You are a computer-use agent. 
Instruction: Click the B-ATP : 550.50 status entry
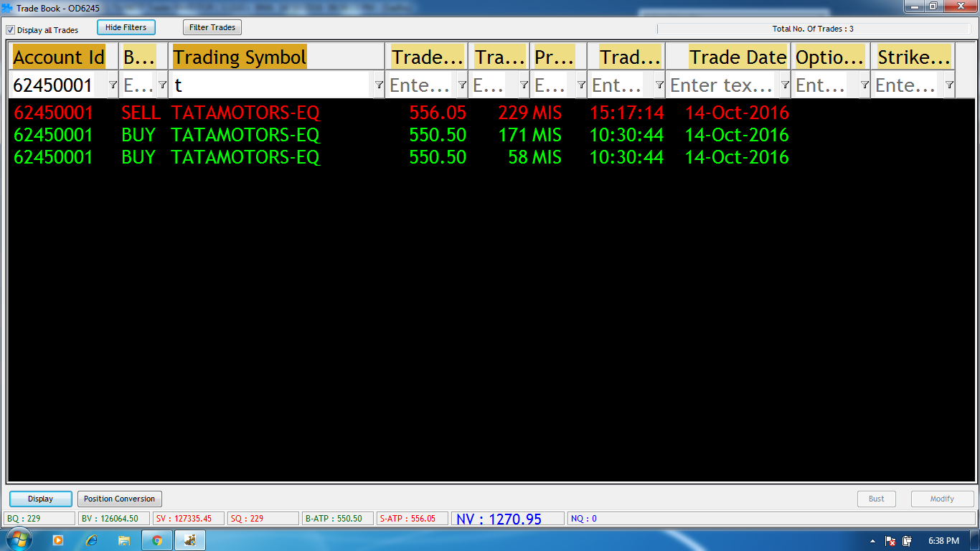click(338, 518)
